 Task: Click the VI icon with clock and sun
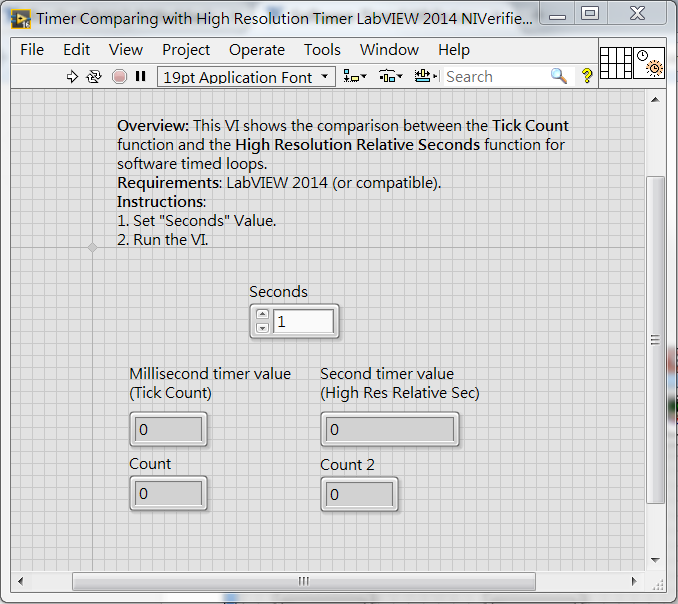tap(649, 63)
